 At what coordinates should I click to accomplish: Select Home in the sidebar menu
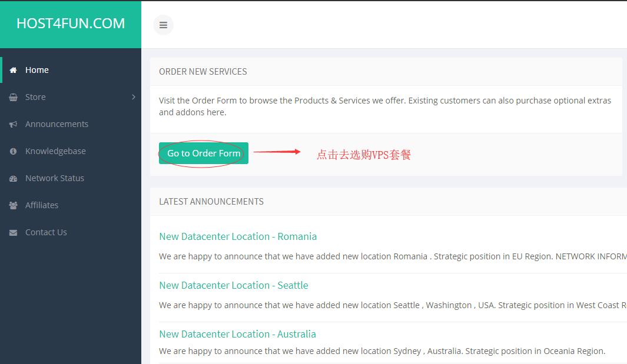[x=37, y=69]
